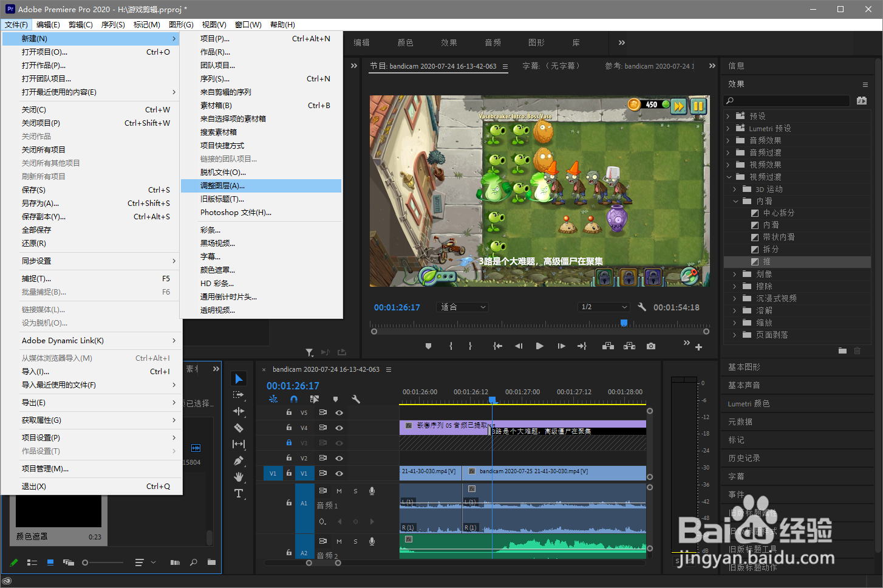Switch to 颜色 workspace tab
Image resolution: width=883 pixels, height=588 pixels.
(405, 43)
